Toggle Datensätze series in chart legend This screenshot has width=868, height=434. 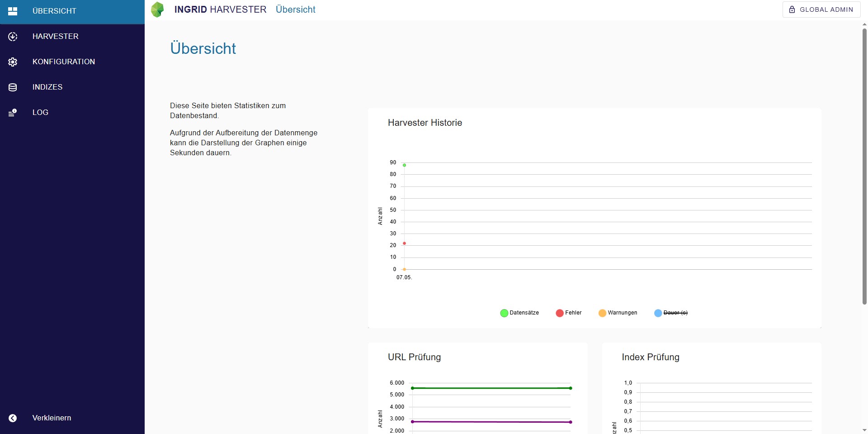(519, 313)
